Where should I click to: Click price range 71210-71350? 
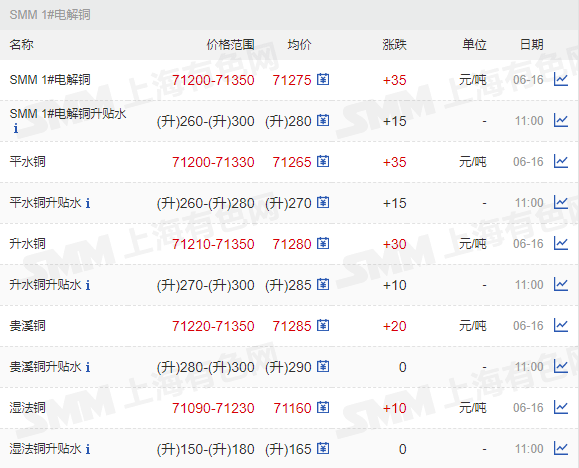point(213,244)
